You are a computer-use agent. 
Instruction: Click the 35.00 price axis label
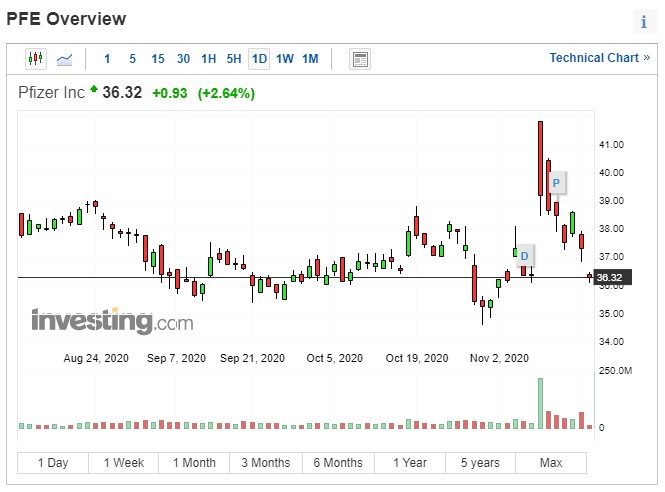611,313
